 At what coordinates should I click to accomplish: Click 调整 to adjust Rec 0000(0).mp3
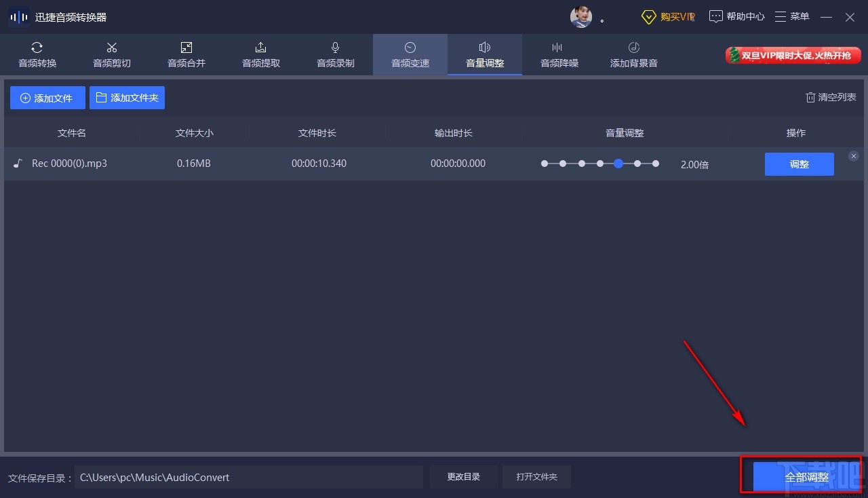pyautogui.click(x=799, y=164)
